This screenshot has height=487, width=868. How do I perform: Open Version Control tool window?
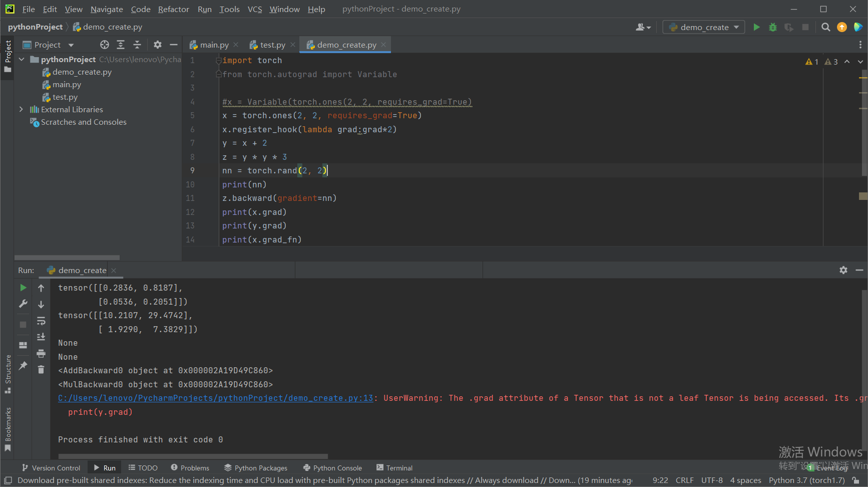click(51, 468)
